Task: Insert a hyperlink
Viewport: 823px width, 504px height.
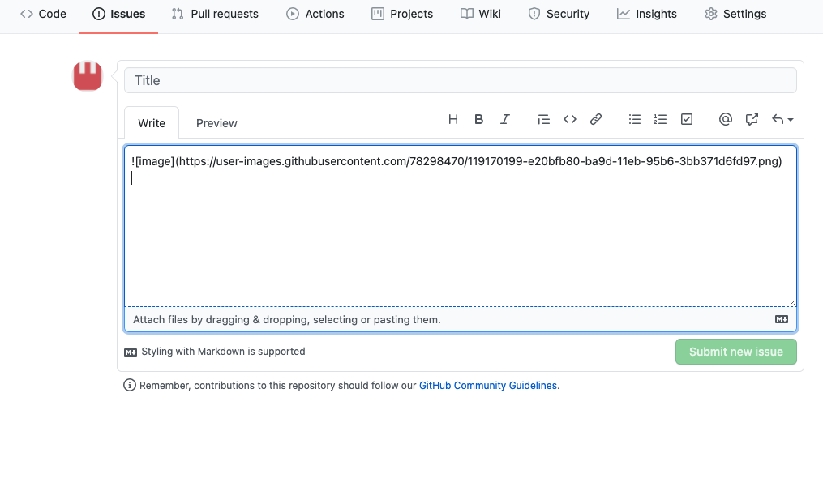Action: 596,119
